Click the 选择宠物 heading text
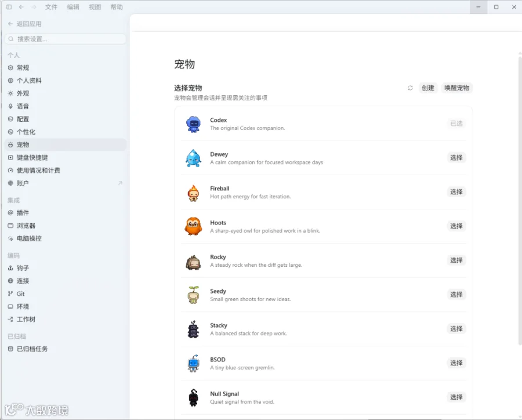The width and height of the screenshot is (522, 420). click(x=188, y=88)
